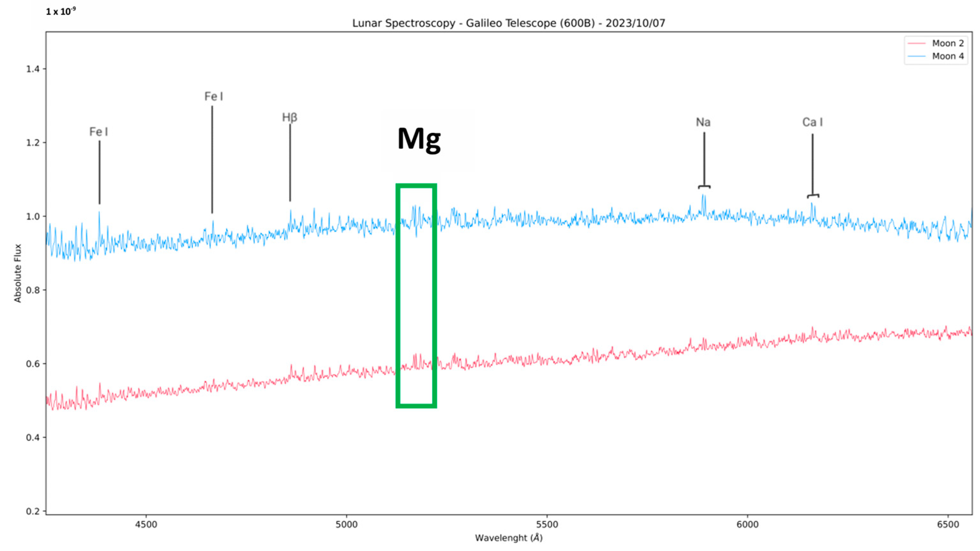Screen dimensions: 980x551
Task: Click the red Moon 2 legend line
Action: point(916,43)
